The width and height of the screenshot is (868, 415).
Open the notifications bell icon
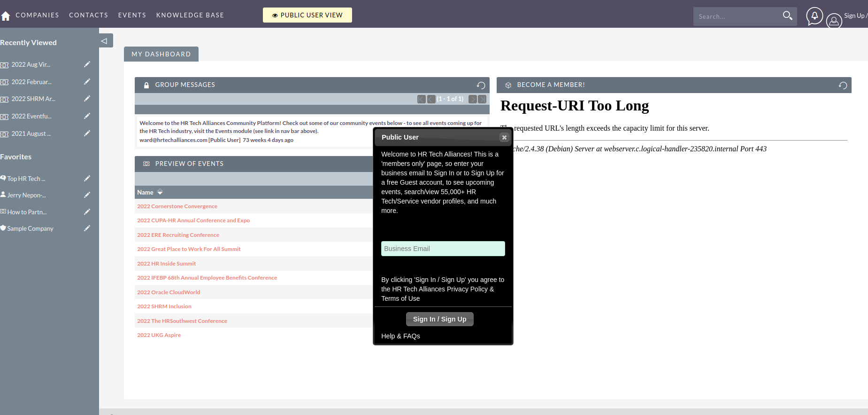[x=814, y=16]
